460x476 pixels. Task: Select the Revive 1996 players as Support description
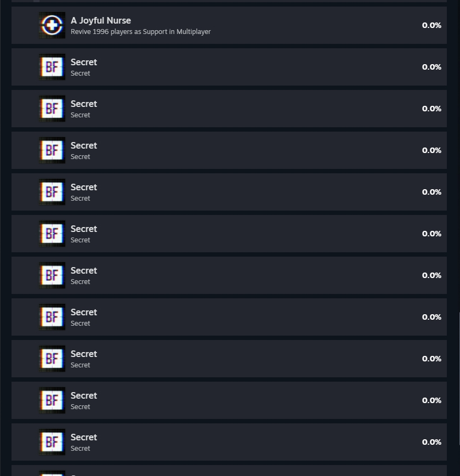[x=140, y=32]
